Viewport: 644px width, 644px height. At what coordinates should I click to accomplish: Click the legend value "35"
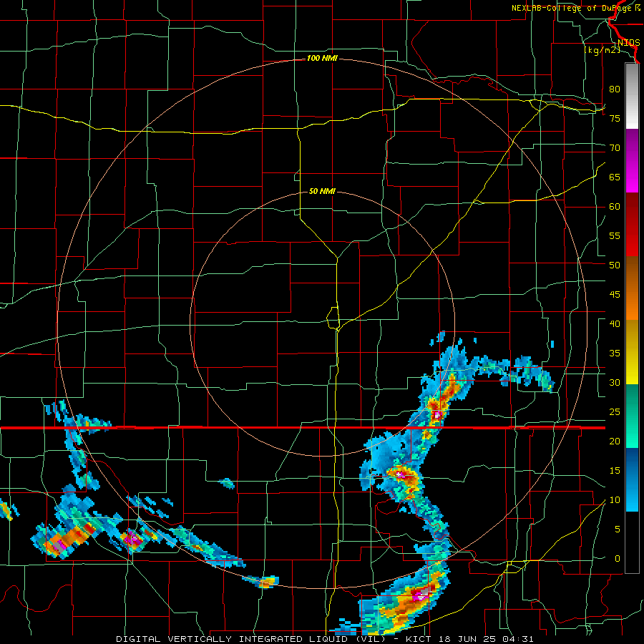coord(615,353)
